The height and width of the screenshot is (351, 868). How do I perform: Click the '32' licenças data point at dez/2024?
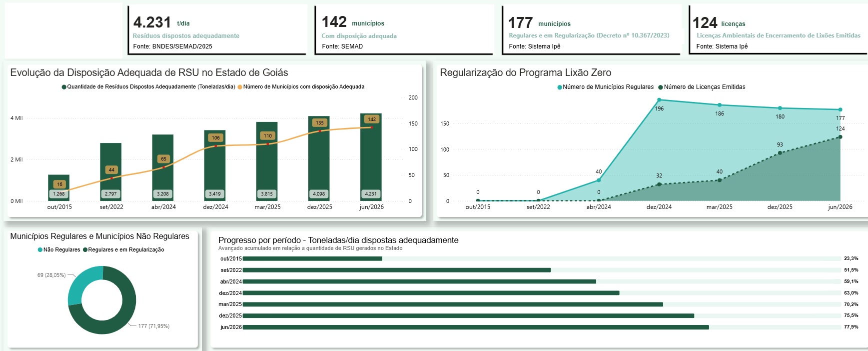point(659,184)
